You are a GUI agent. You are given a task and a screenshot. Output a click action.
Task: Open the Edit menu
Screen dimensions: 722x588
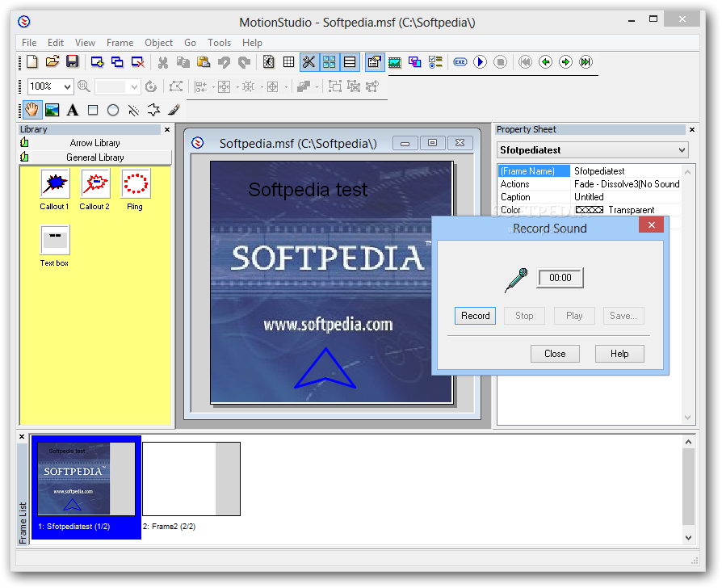[55, 43]
